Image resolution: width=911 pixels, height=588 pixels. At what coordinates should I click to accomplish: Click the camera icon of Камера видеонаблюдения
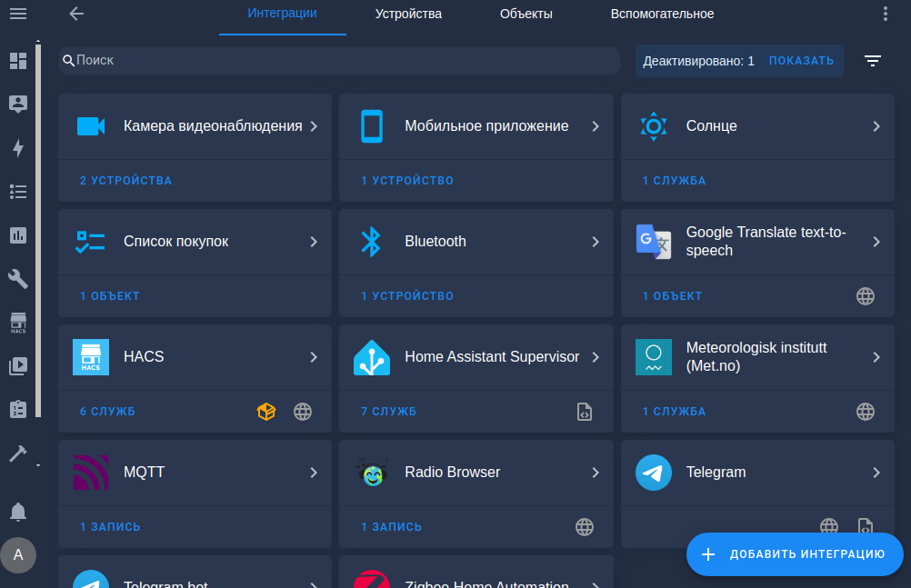91,126
